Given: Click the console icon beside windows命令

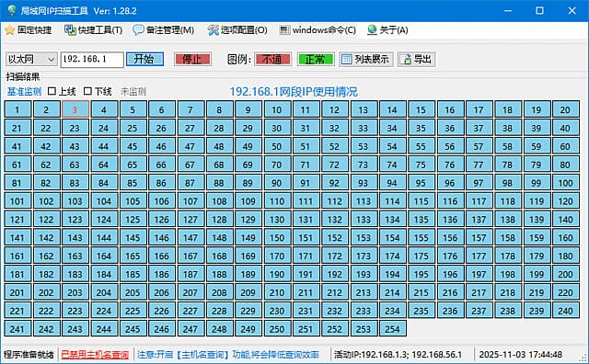Looking at the screenshot, I should (284, 30).
